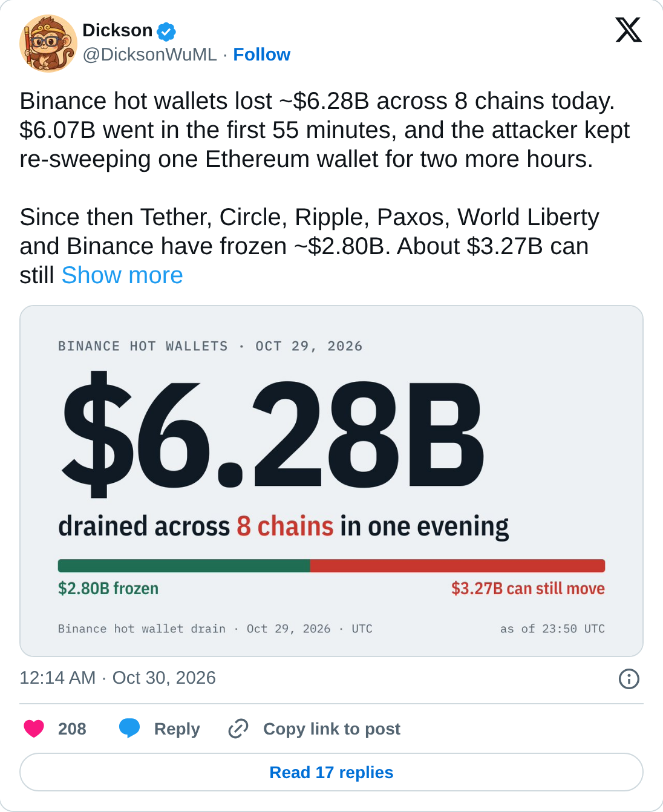663x812 pixels.
Task: Open the X logo icon
Action: click(629, 30)
